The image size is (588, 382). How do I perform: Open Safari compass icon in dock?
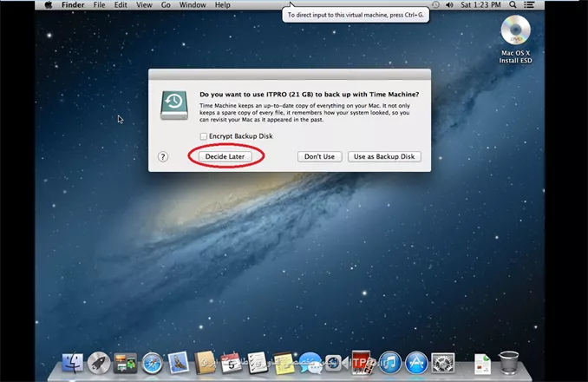pyautogui.click(x=152, y=363)
